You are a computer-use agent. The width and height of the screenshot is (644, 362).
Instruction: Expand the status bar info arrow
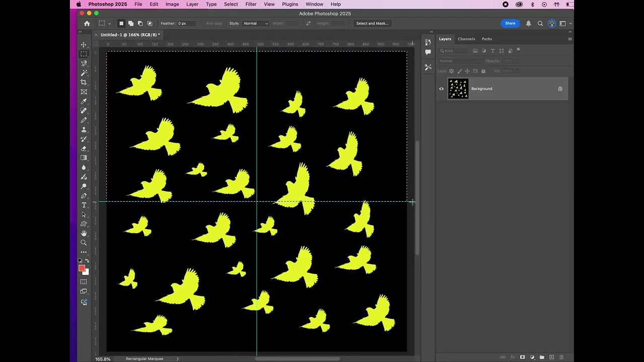click(x=177, y=359)
